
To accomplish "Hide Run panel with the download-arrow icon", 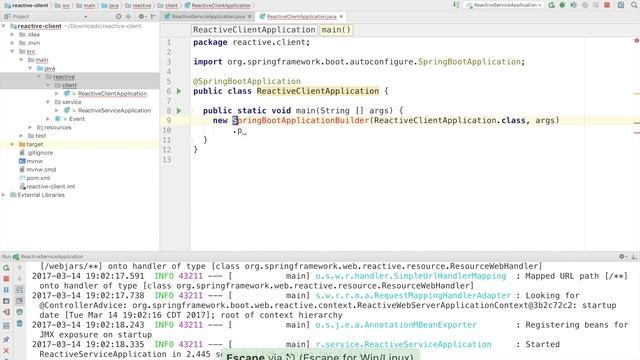I will point(634,256).
